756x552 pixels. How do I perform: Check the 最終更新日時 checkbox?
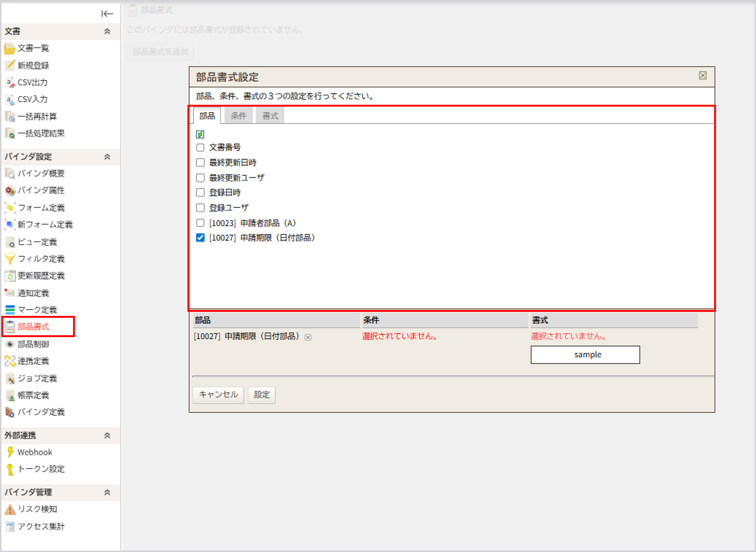[x=200, y=163]
